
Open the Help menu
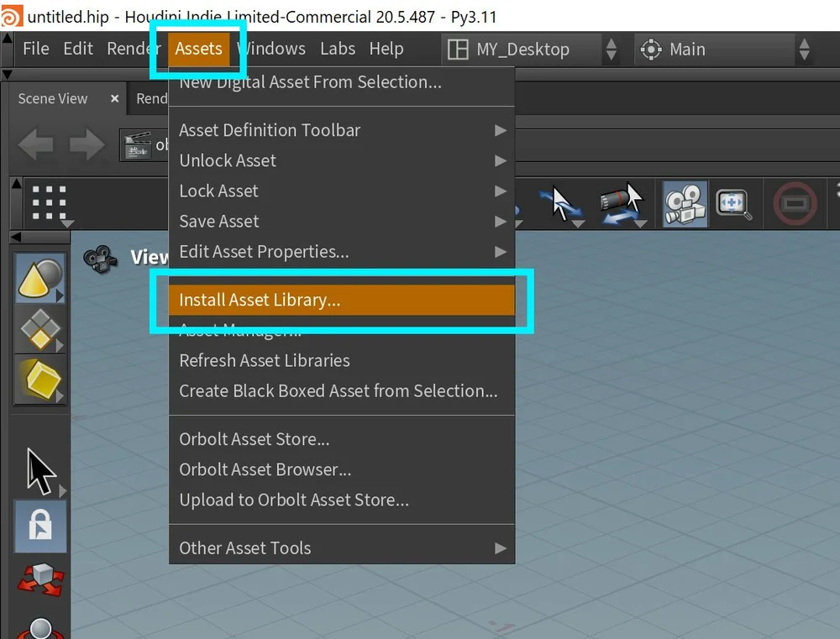tap(386, 49)
